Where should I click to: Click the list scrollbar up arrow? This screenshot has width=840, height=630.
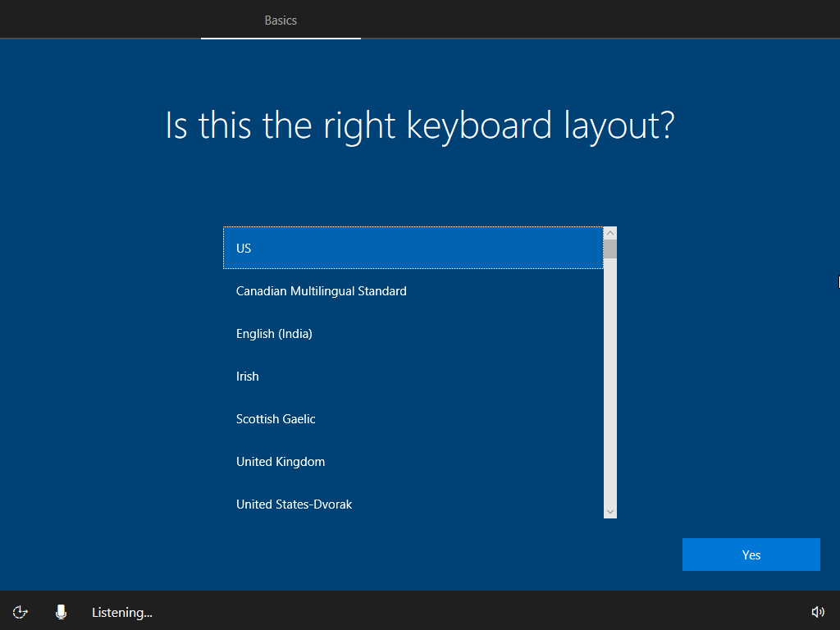point(610,233)
